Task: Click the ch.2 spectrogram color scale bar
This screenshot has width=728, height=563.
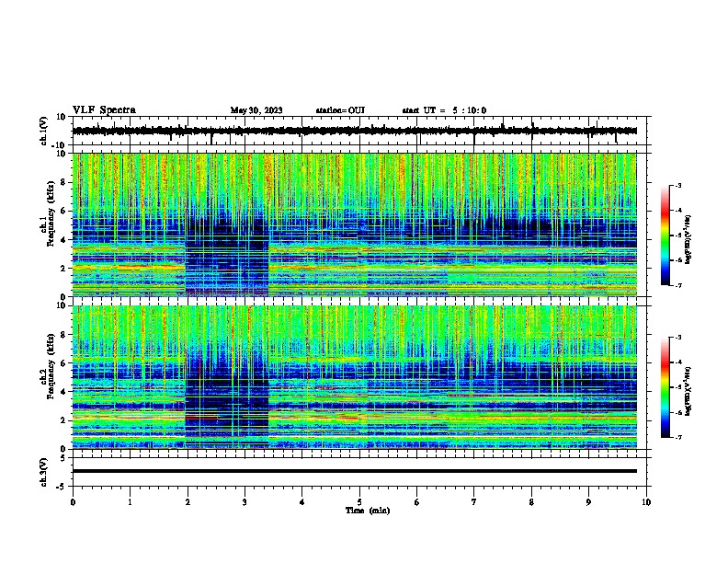Action: [x=665, y=387]
